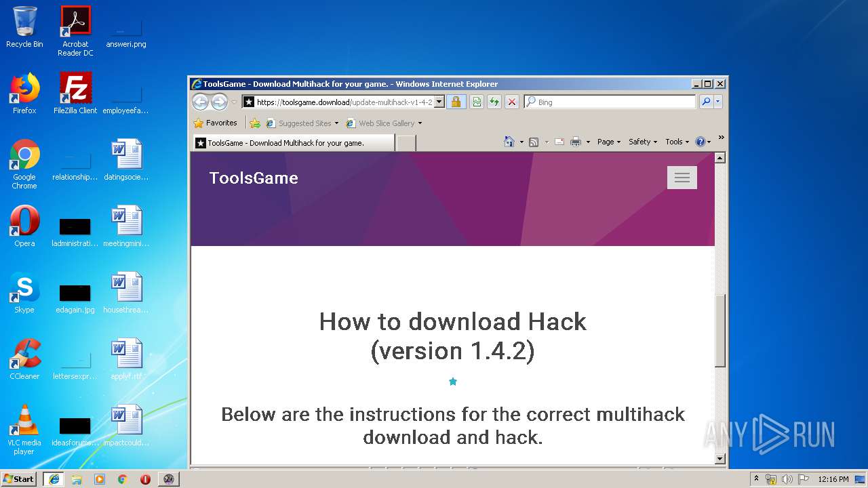The width and height of the screenshot is (868, 488).
Task: Open Windows Explorer from taskbar
Action: (x=77, y=479)
